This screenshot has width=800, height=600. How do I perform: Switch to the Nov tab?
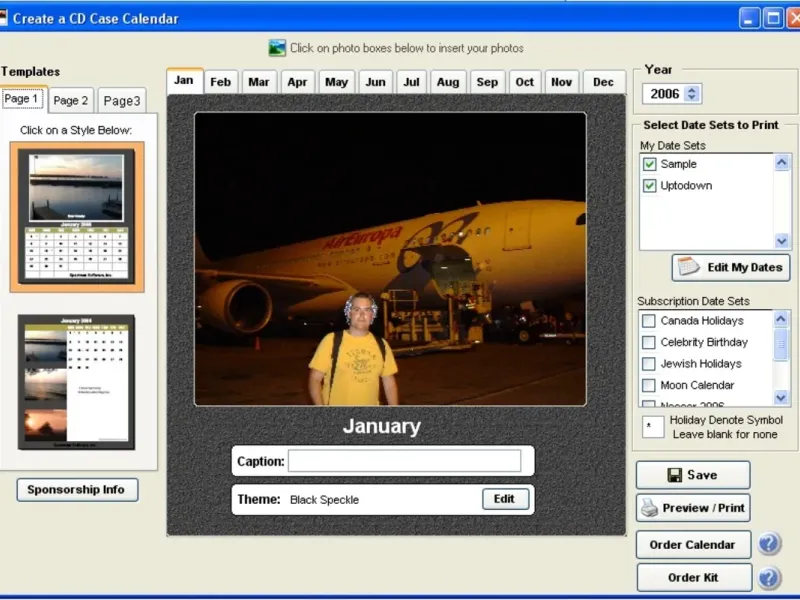[x=561, y=82]
